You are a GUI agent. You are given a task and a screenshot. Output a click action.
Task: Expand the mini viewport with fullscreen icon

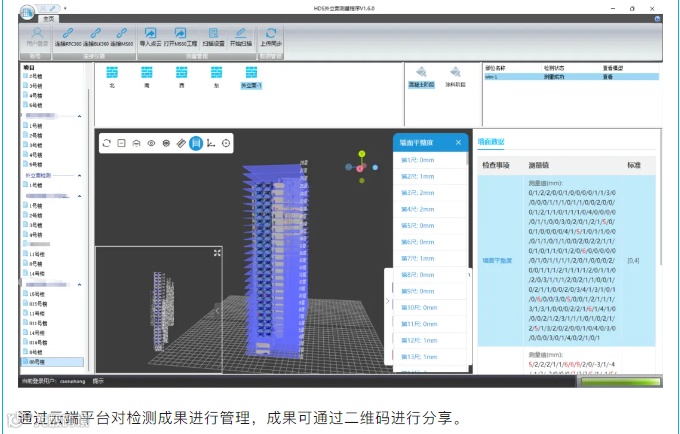217,253
